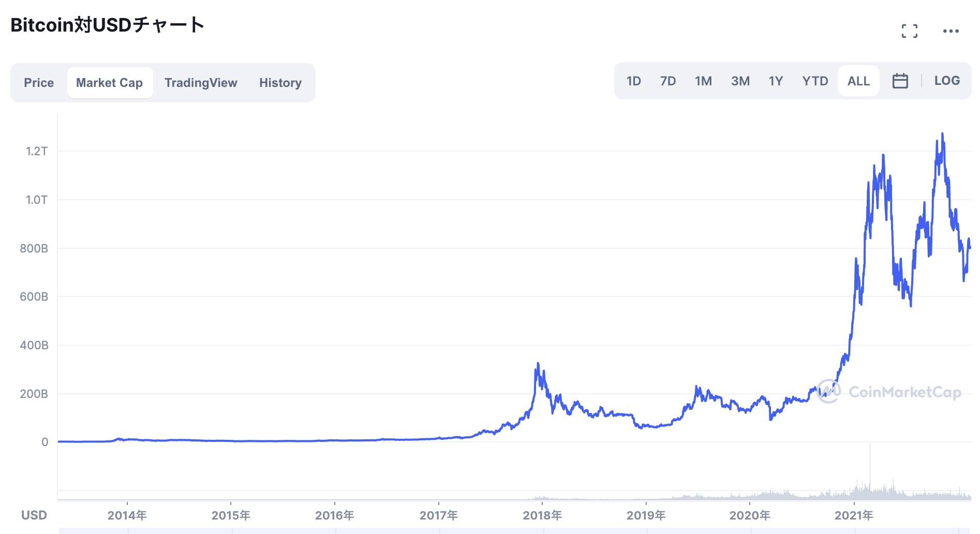Screen dimensions: 980x534
Task: Choose the 1M time range
Action: 703,81
